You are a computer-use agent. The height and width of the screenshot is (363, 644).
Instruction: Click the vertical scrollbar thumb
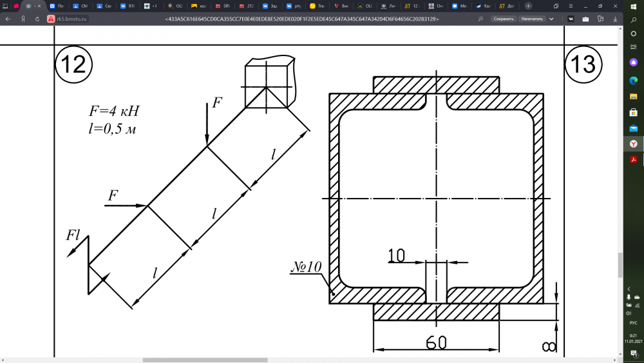(620, 265)
